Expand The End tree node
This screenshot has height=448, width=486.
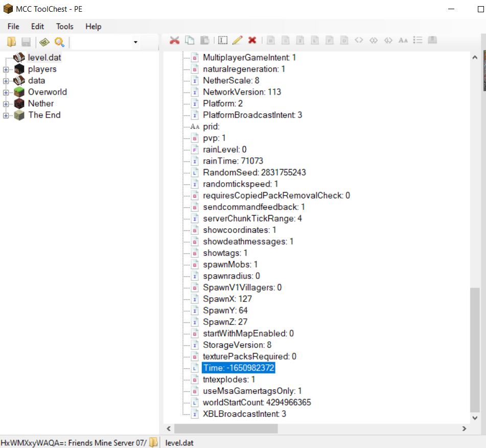[6, 115]
